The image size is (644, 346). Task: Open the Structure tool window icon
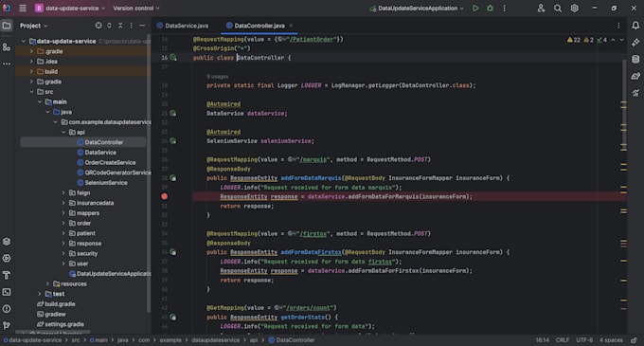(7, 47)
